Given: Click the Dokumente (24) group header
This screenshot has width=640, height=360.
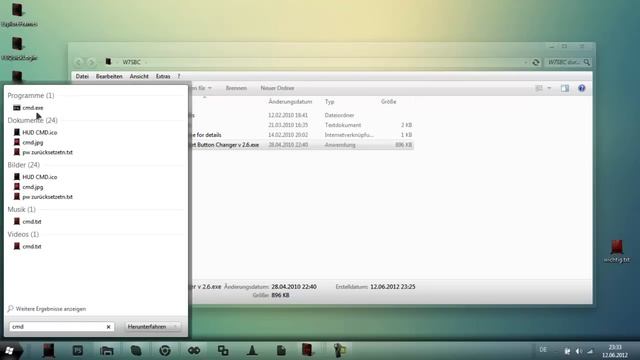Looking at the screenshot, I should [32, 120].
